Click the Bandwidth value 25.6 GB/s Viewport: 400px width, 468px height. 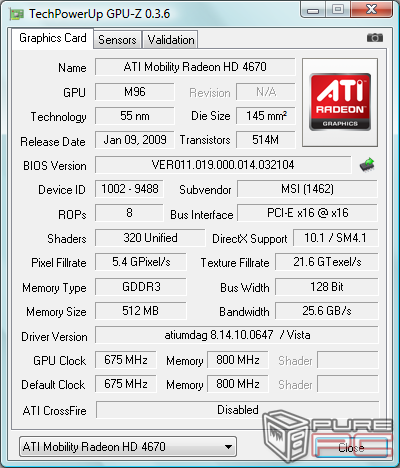pos(327,311)
